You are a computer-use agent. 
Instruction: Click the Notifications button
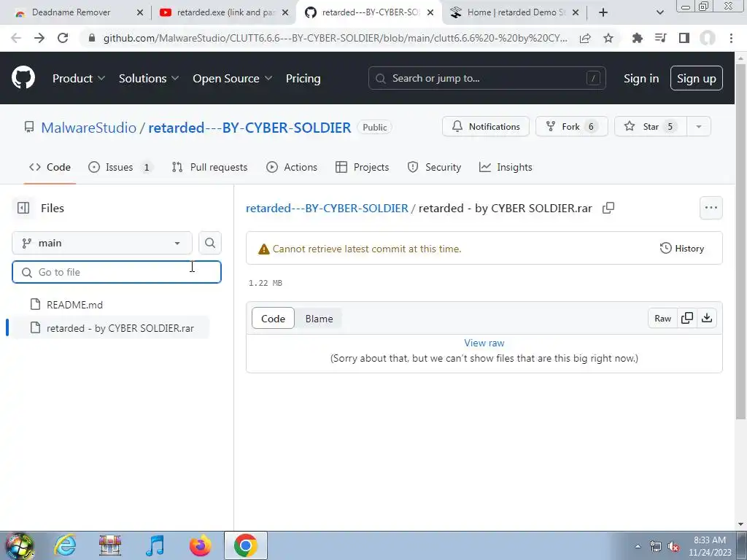(485, 126)
